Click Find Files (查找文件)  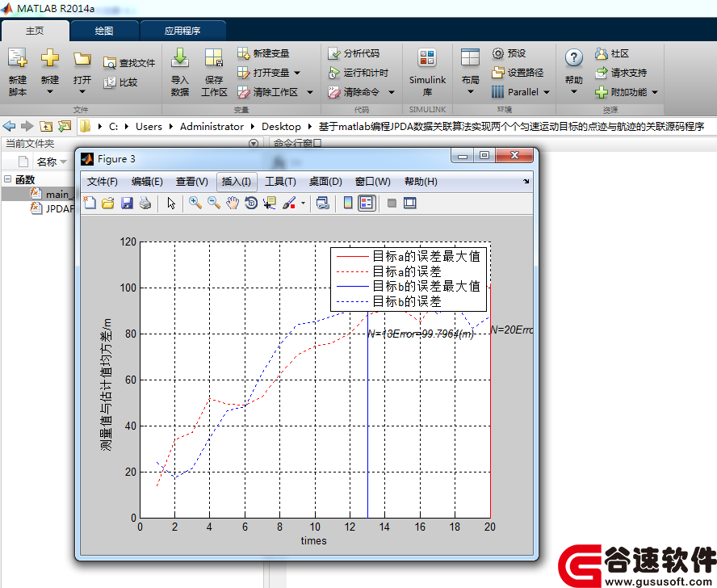129,63
